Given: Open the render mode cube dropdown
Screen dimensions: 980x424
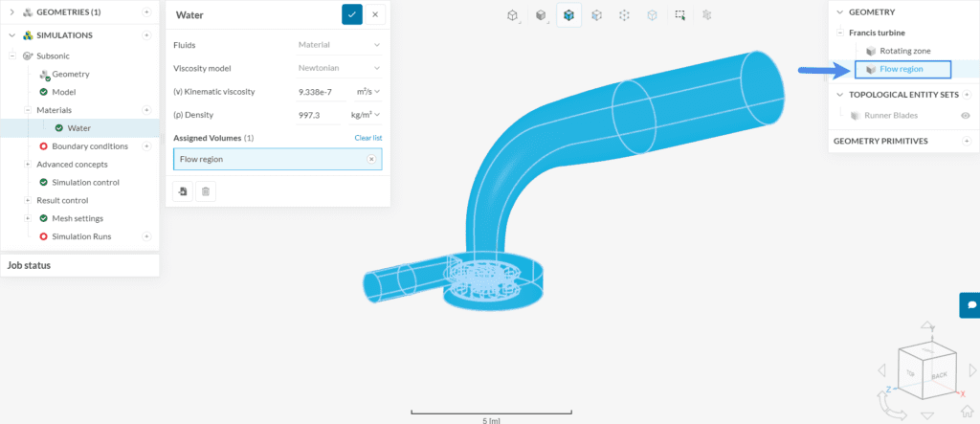Looking at the screenshot, I should (542, 15).
